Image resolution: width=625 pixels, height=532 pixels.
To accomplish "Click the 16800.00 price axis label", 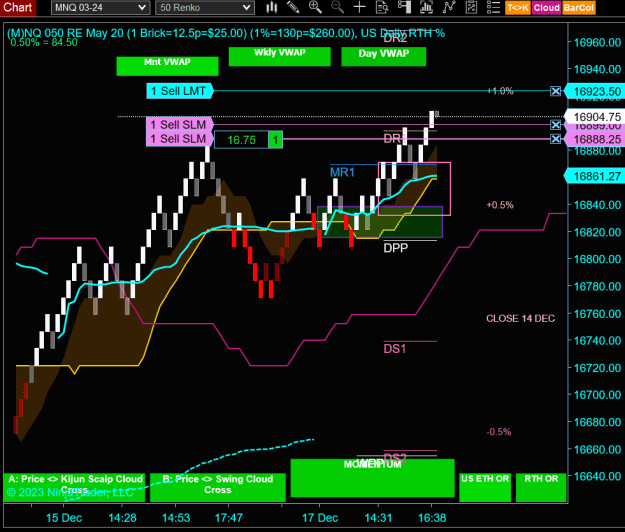I will pos(597,259).
